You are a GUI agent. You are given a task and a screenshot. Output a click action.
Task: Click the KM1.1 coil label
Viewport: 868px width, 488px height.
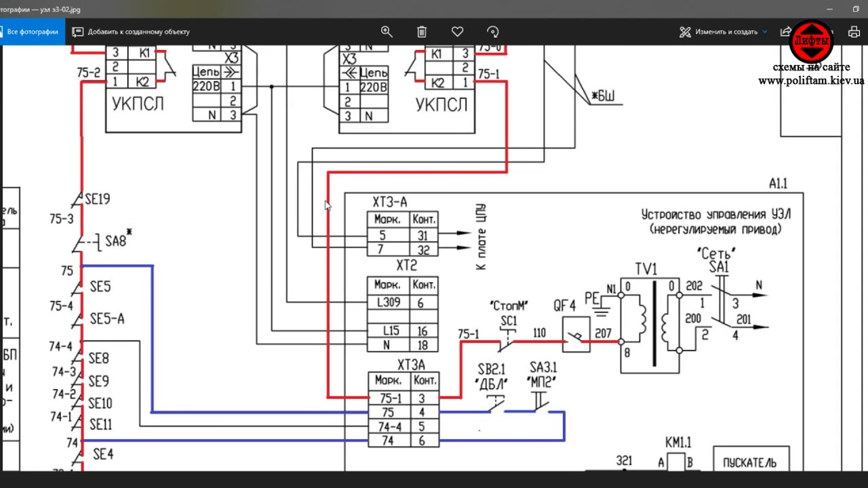(678, 443)
